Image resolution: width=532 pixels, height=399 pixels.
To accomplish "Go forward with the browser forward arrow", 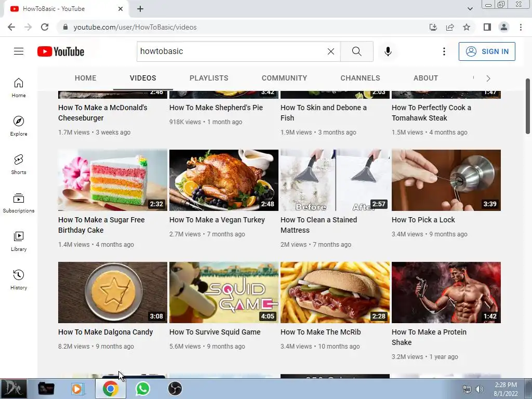I will (28, 27).
